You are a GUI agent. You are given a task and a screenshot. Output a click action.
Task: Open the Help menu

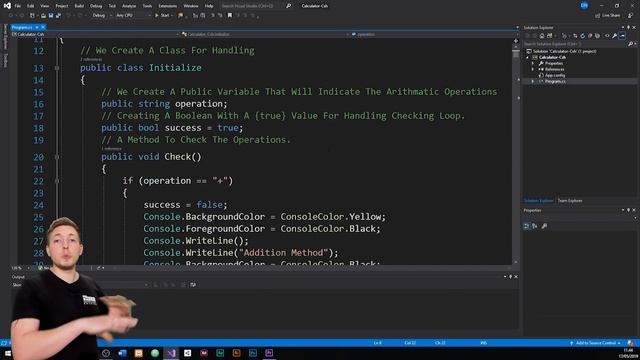pos(209,6)
